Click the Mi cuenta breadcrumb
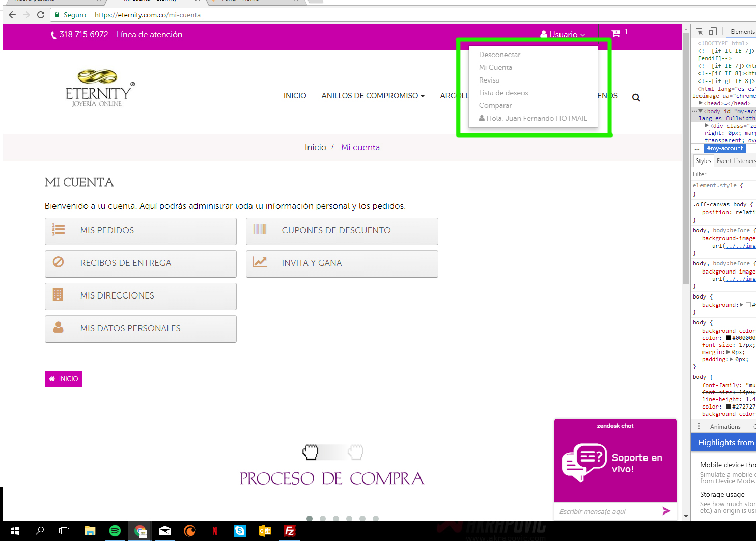756x541 pixels. click(360, 147)
